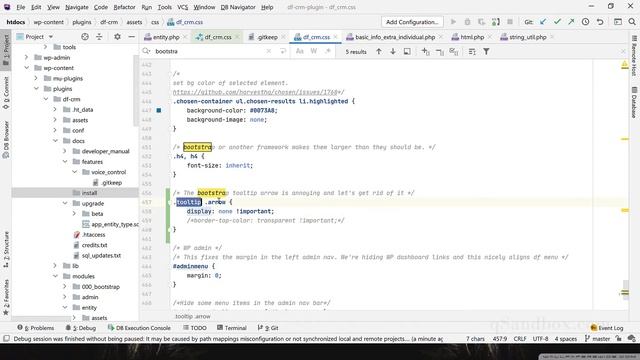
Task: Toggle Words (W) option in find bar
Action: [x=313, y=51]
